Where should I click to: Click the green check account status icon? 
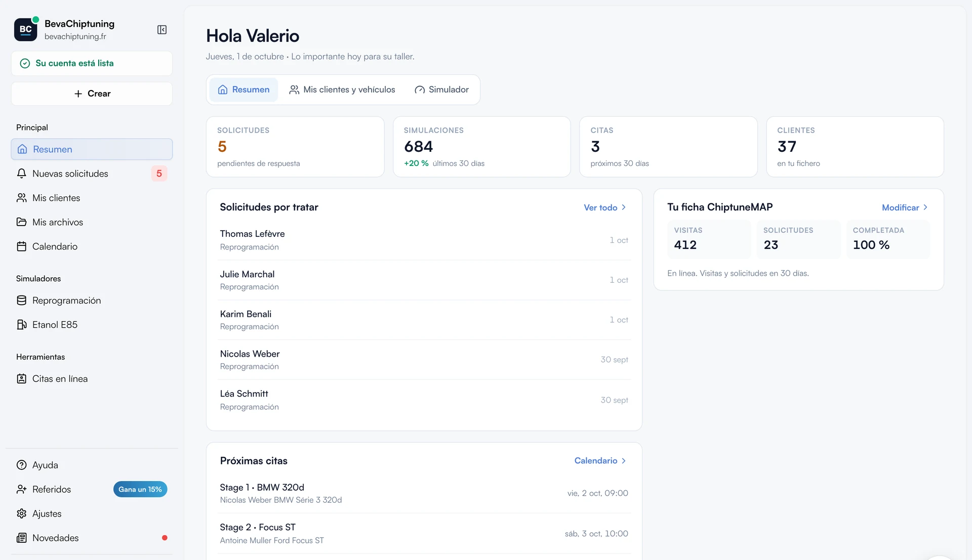(25, 63)
